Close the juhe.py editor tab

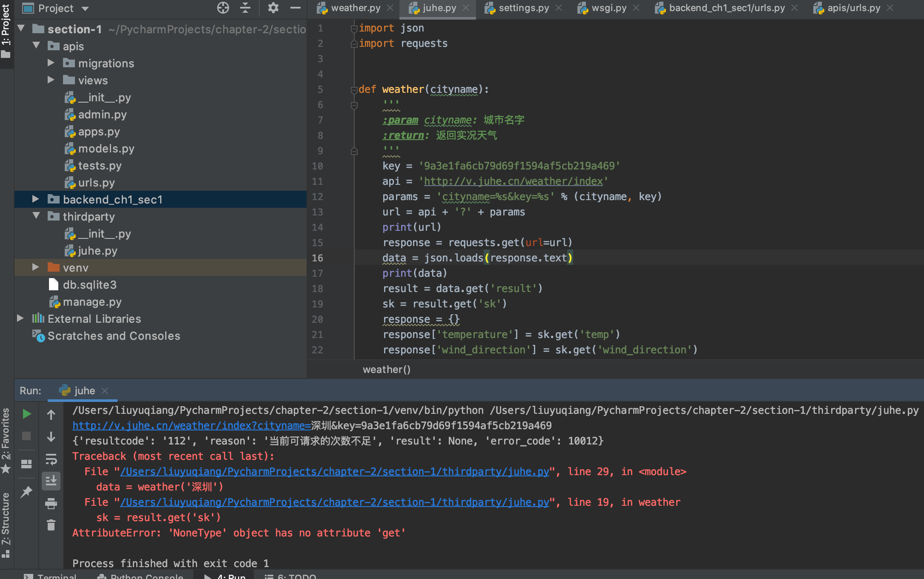466,8
